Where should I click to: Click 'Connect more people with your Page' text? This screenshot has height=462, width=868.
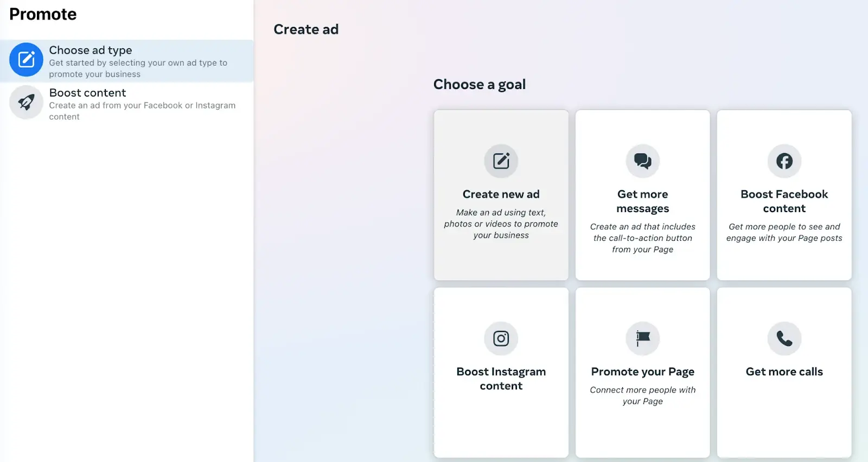pyautogui.click(x=642, y=395)
